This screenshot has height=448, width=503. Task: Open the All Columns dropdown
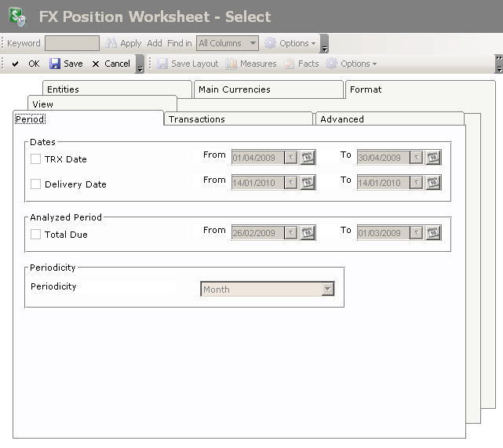pyautogui.click(x=252, y=44)
